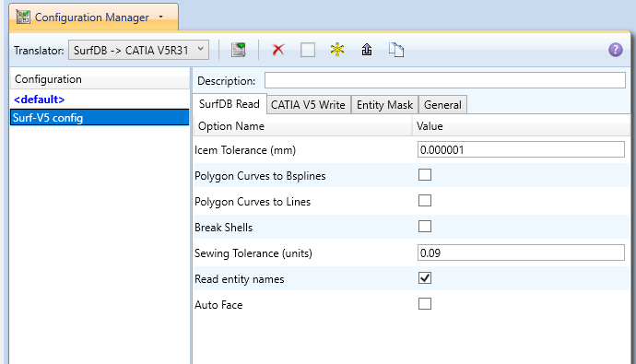Click into the Description field
The image size is (636, 364).
click(445, 80)
